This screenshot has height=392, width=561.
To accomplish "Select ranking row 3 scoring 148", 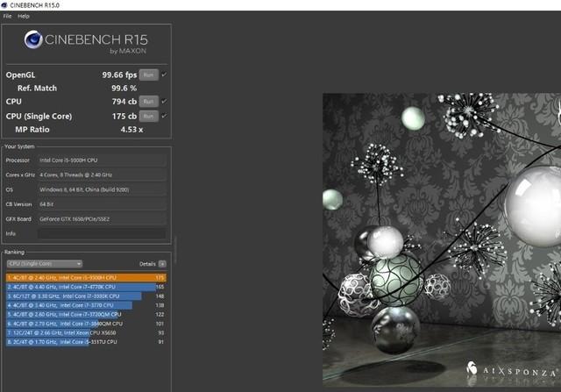I will pyautogui.click(x=86, y=296).
